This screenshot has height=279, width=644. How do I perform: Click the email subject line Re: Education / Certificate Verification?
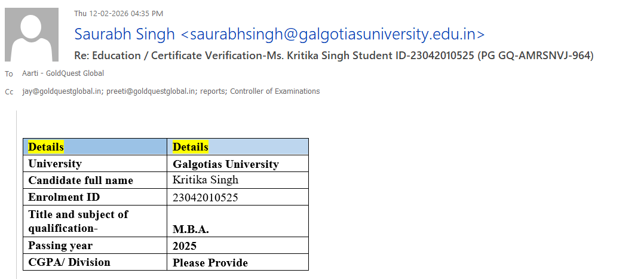[x=334, y=56]
